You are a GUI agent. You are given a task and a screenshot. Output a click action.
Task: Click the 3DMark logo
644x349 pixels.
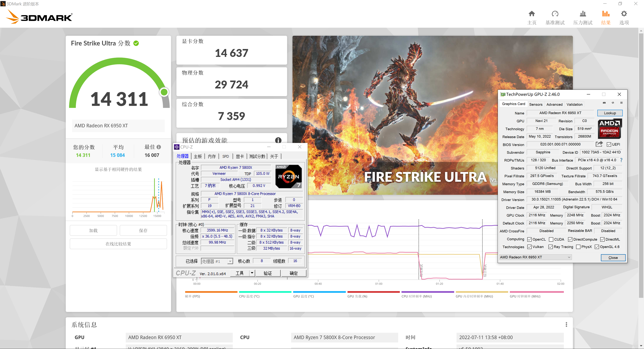[x=39, y=17]
